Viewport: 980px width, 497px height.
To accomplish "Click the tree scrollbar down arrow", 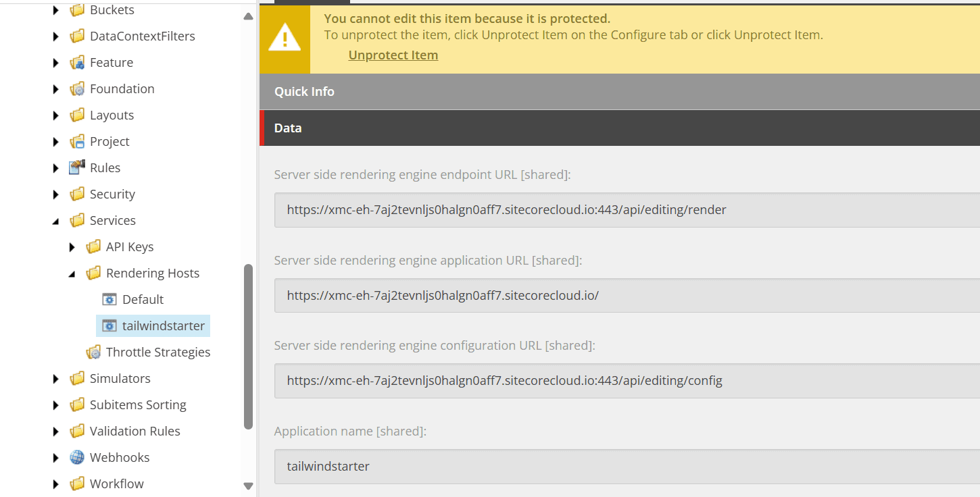I will coord(248,486).
